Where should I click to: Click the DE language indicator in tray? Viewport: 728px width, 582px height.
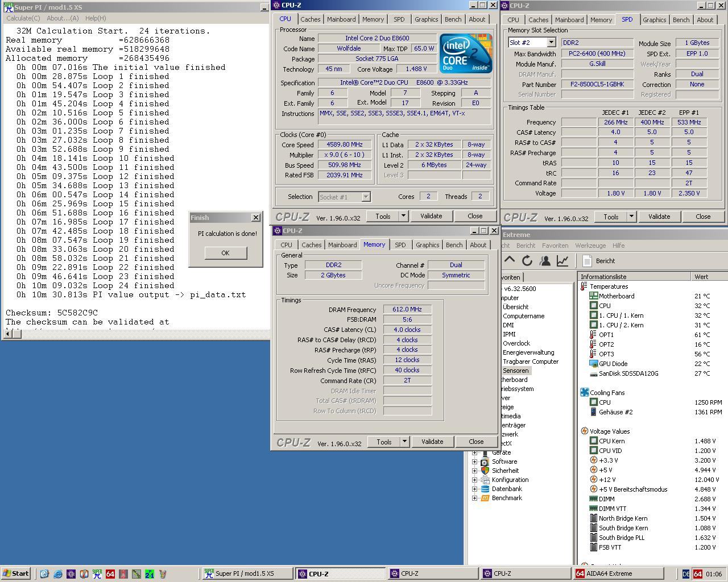coord(686,574)
